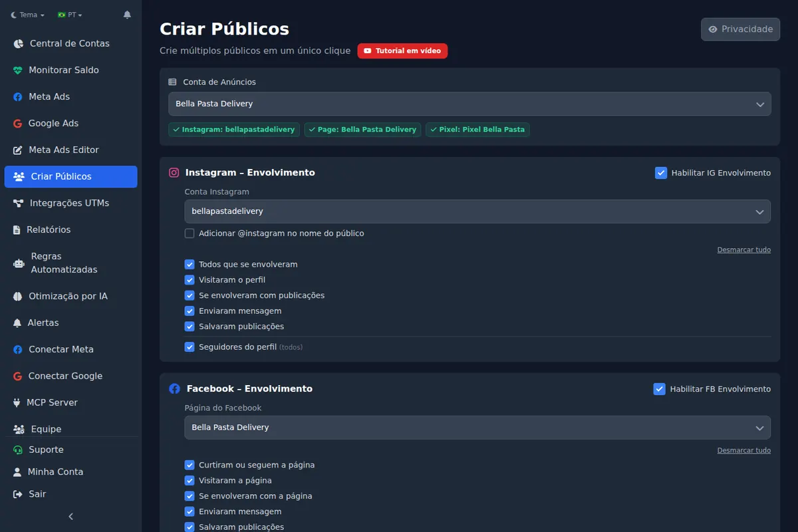Screen dimensions: 798x532
Task: Click the Instagram: bellapastadelivery tag
Action: click(234, 130)
